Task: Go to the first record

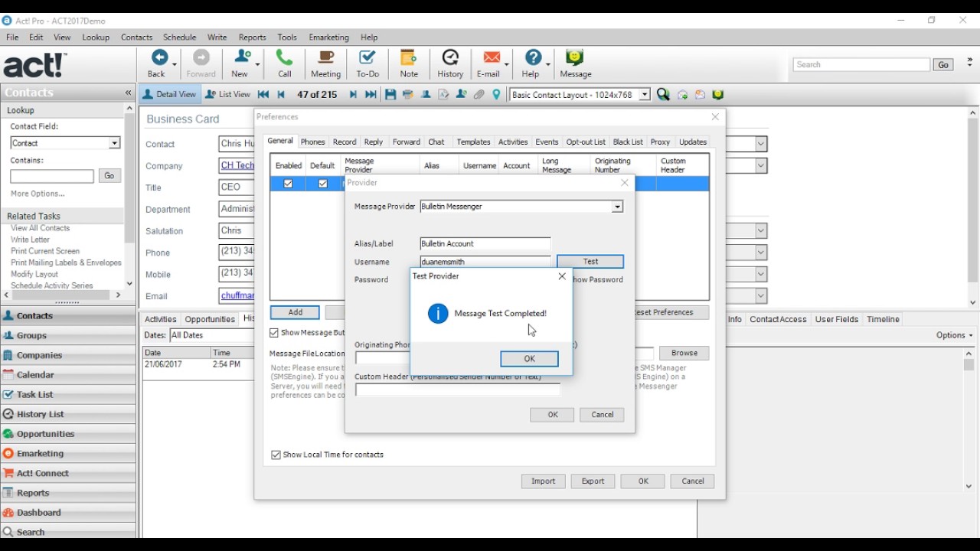Action: point(263,95)
